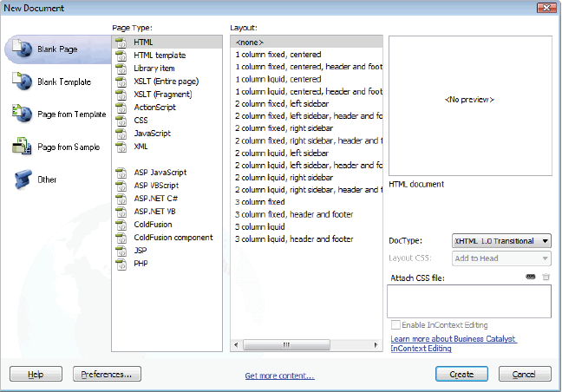562x392 pixels.
Task: Click the attach style sheet link icon
Action: tap(530, 277)
